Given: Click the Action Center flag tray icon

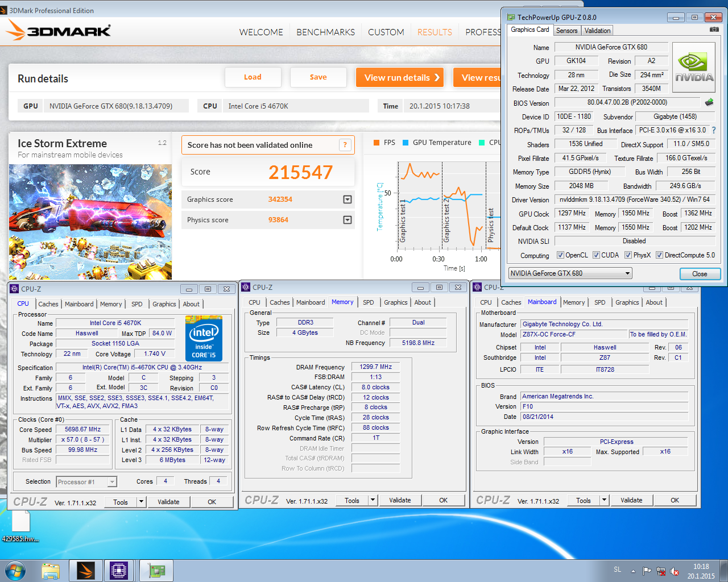Looking at the screenshot, I should (x=647, y=571).
